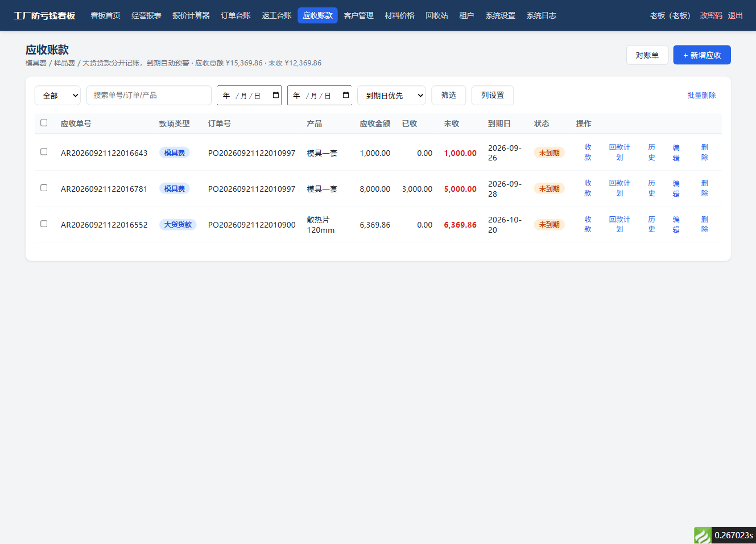756x544 pixels.
Task: Apply filters with the 筛选 button
Action: tap(449, 96)
